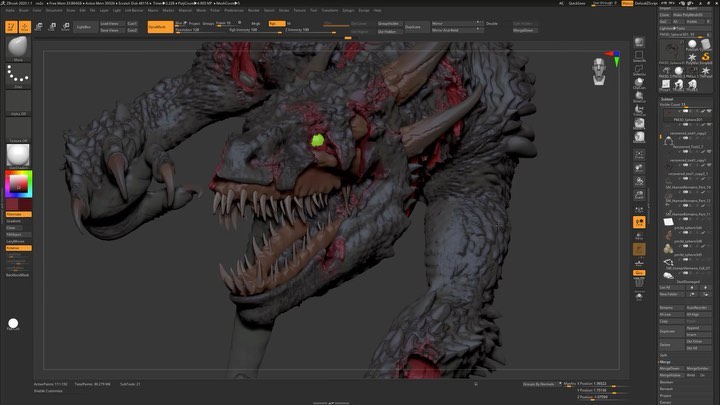Image resolution: width=720 pixels, height=405 pixels.
Task: Click the BPR render icon
Action: coord(639,42)
